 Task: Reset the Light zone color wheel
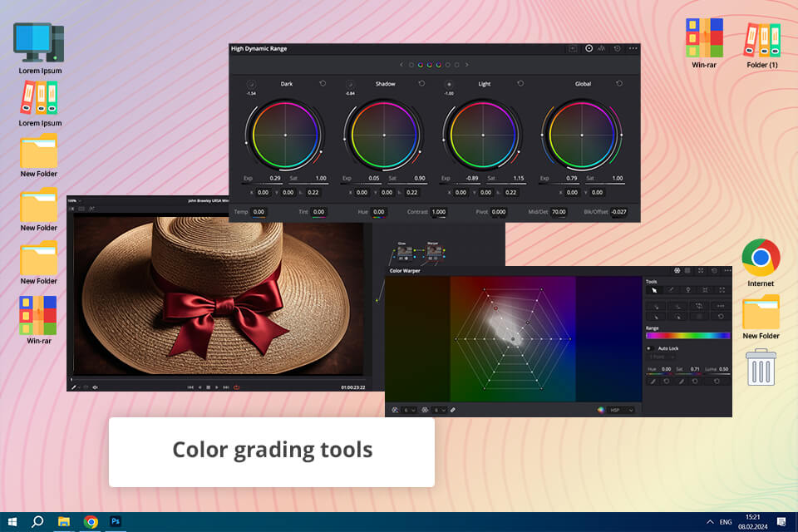[520, 83]
